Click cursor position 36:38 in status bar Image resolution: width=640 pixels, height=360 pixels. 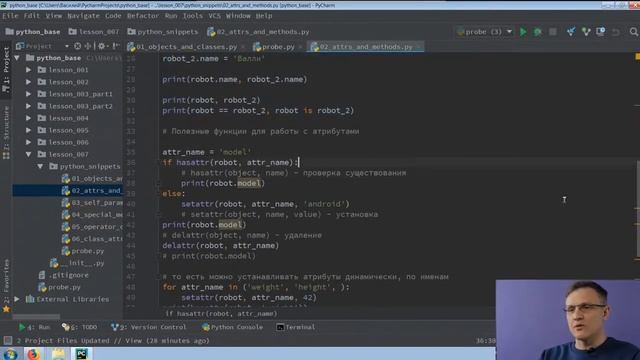click(x=485, y=340)
